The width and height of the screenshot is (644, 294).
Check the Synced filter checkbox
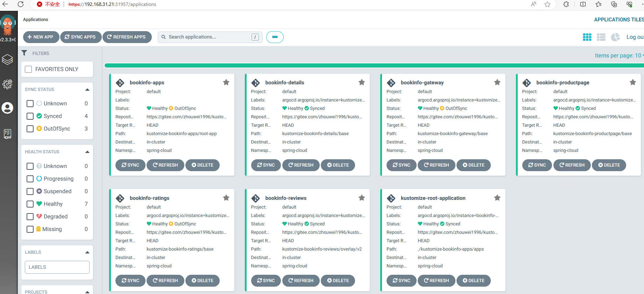tap(30, 116)
